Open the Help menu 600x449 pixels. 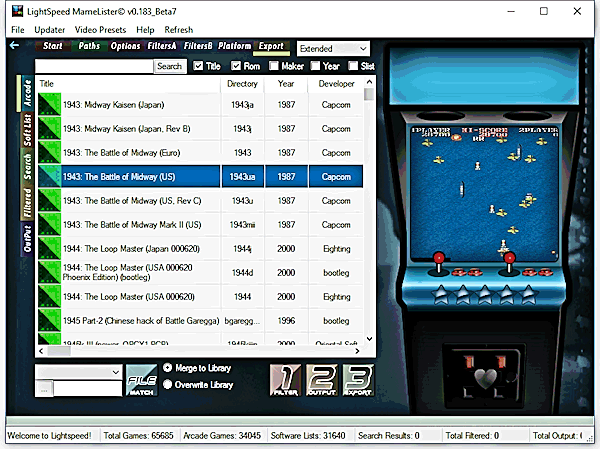(145, 30)
